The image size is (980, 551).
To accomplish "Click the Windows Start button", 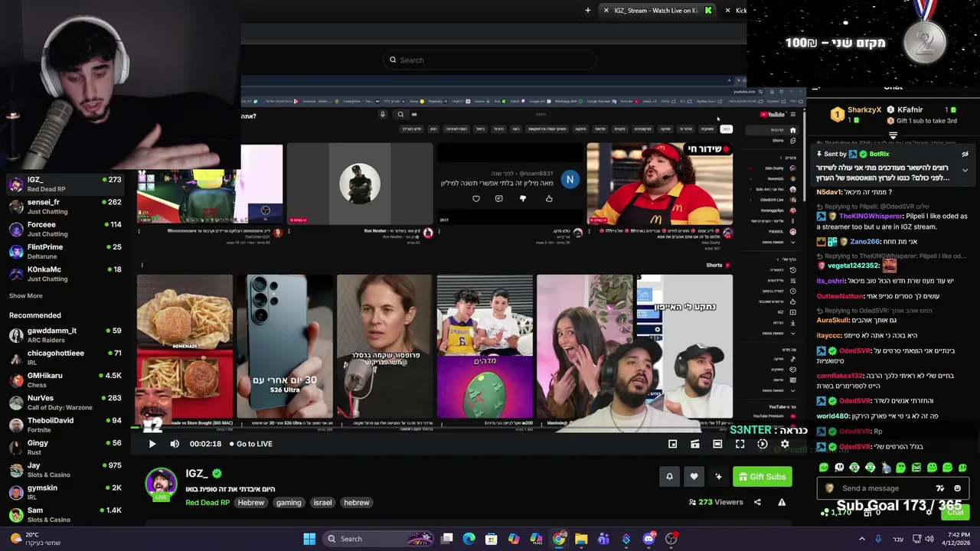I will pyautogui.click(x=309, y=539).
